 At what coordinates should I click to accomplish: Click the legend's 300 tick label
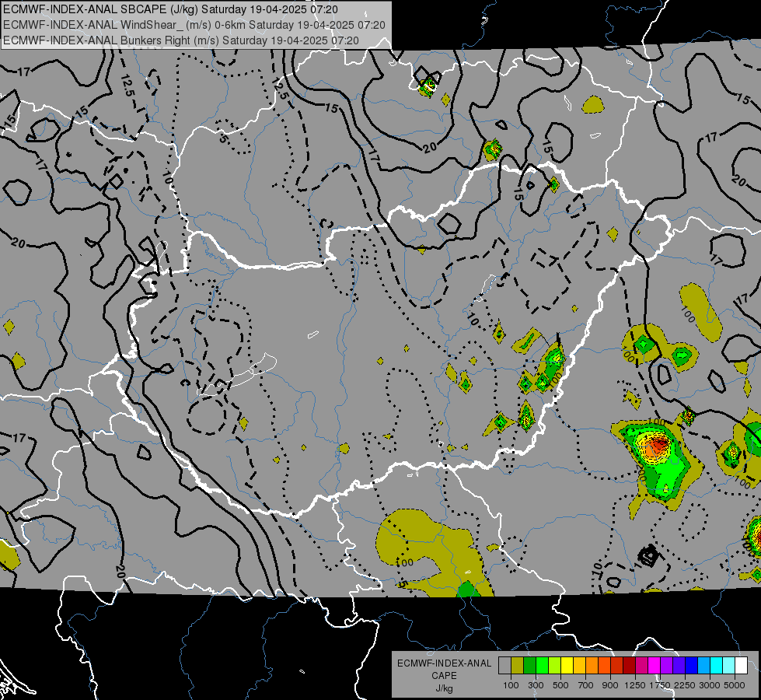click(536, 685)
